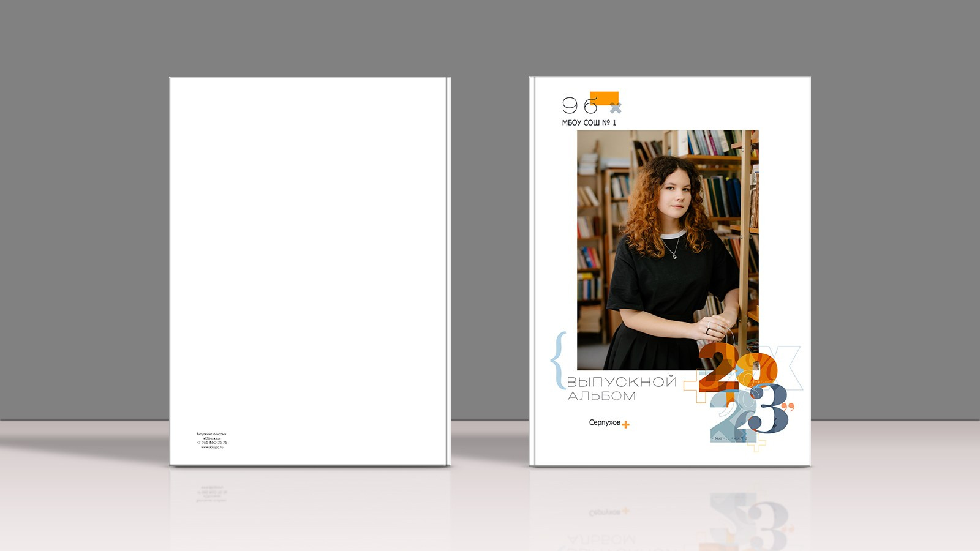Click the gray X mark beside 9б

(x=616, y=108)
